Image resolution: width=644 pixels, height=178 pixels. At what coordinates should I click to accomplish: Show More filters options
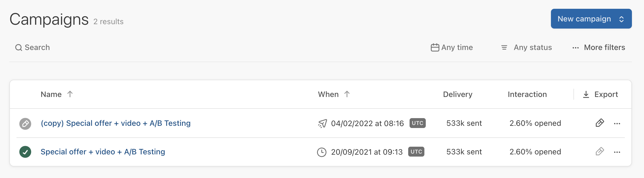click(599, 48)
